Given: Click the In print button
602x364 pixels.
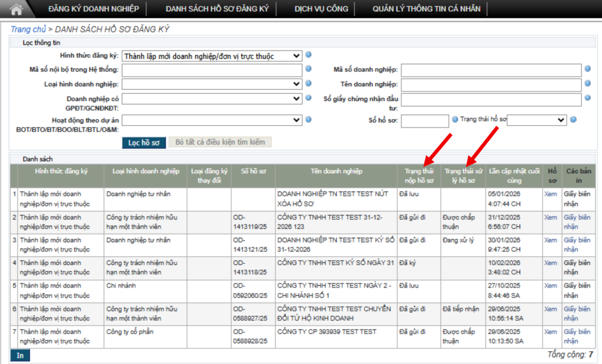Looking at the screenshot, I should point(20,356).
